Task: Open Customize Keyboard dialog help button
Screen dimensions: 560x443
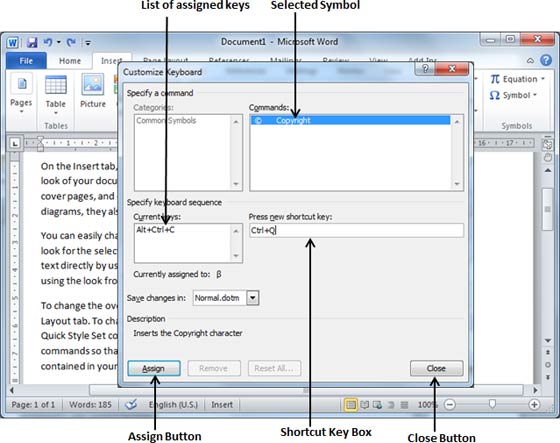Action: click(x=425, y=68)
